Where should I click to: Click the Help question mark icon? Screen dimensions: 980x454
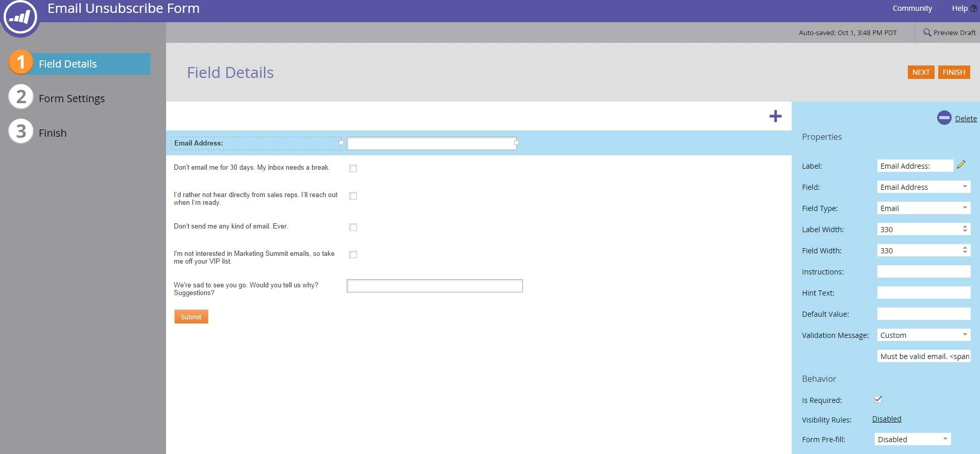point(974,8)
